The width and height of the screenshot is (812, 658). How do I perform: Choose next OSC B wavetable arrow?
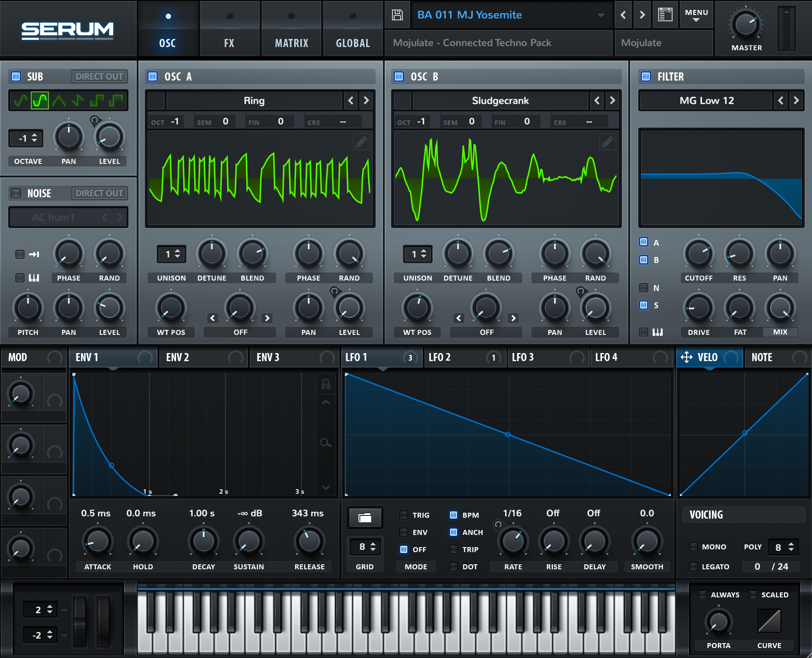click(x=612, y=100)
